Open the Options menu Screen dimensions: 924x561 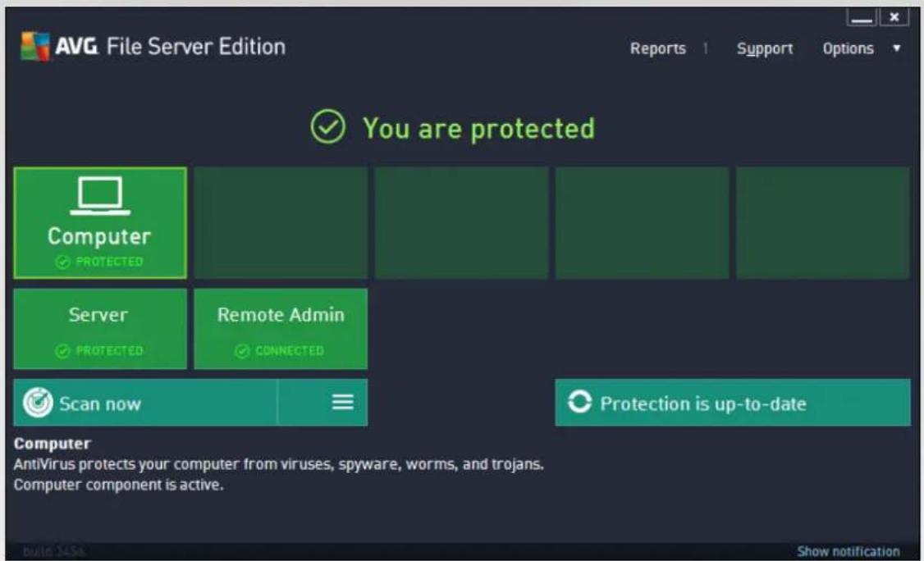point(848,48)
